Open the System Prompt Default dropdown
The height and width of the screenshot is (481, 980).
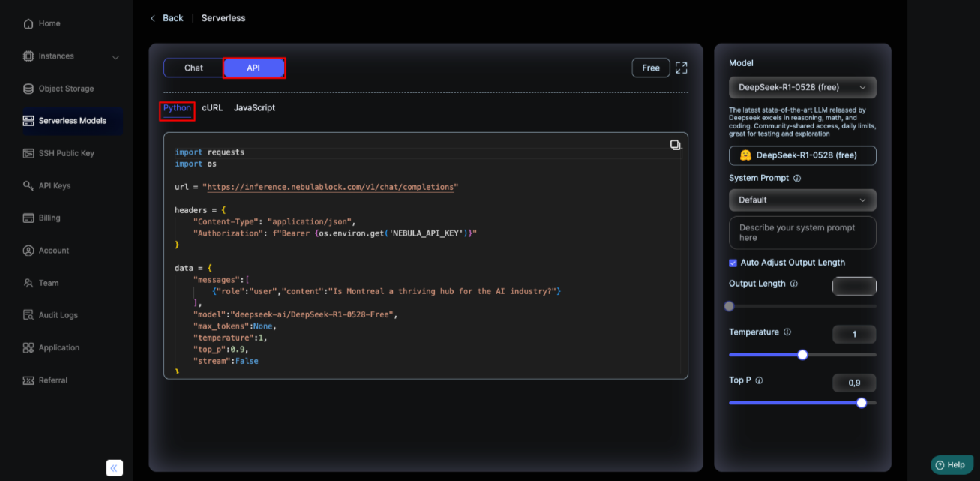pyautogui.click(x=802, y=200)
